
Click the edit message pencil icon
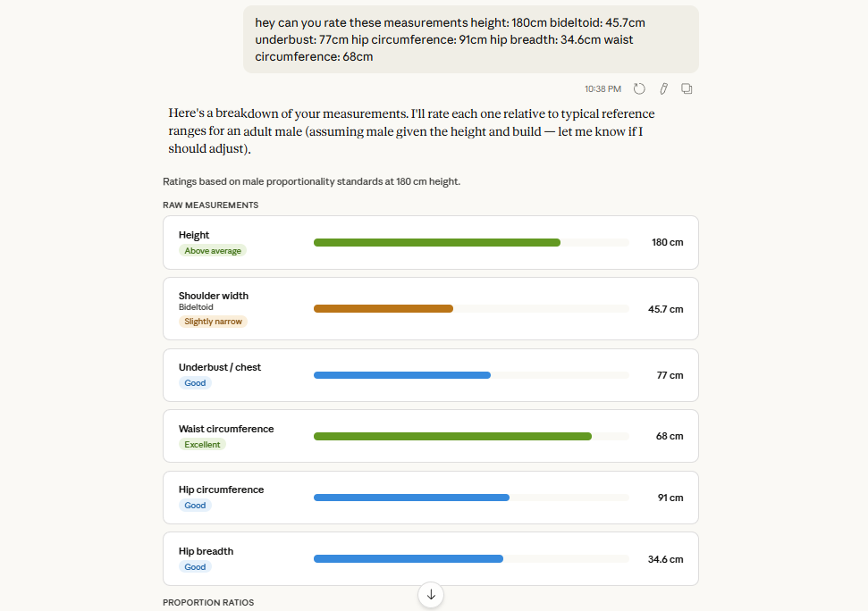663,88
